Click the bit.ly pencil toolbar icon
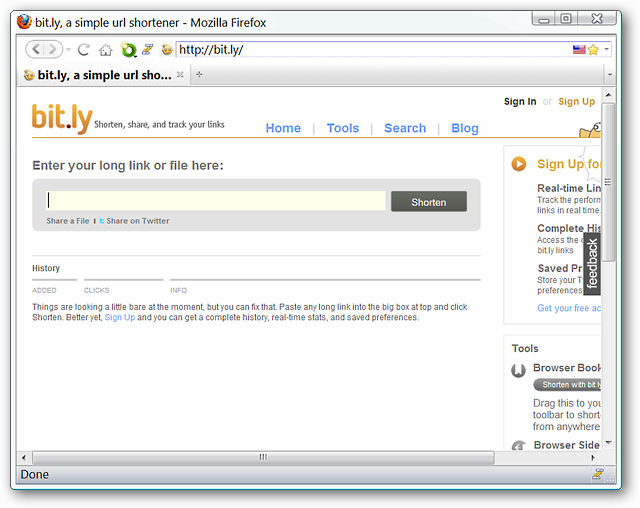The width and height of the screenshot is (640, 508). [148, 50]
